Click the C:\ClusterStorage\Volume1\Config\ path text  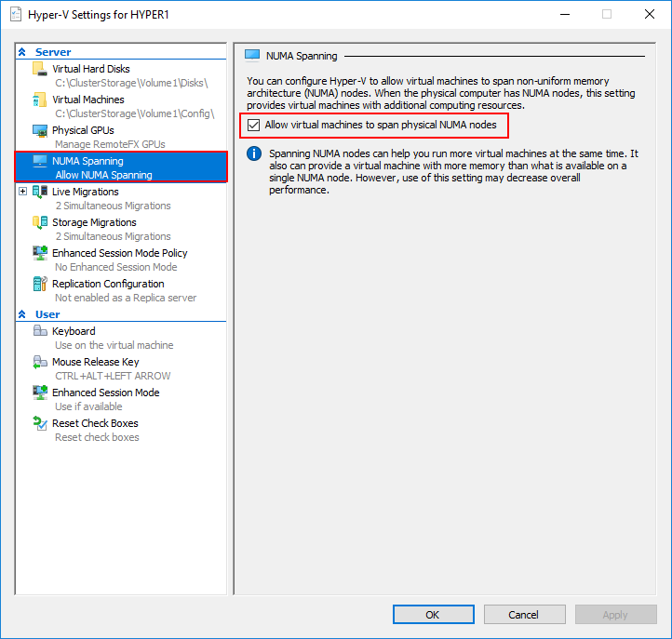tap(135, 113)
